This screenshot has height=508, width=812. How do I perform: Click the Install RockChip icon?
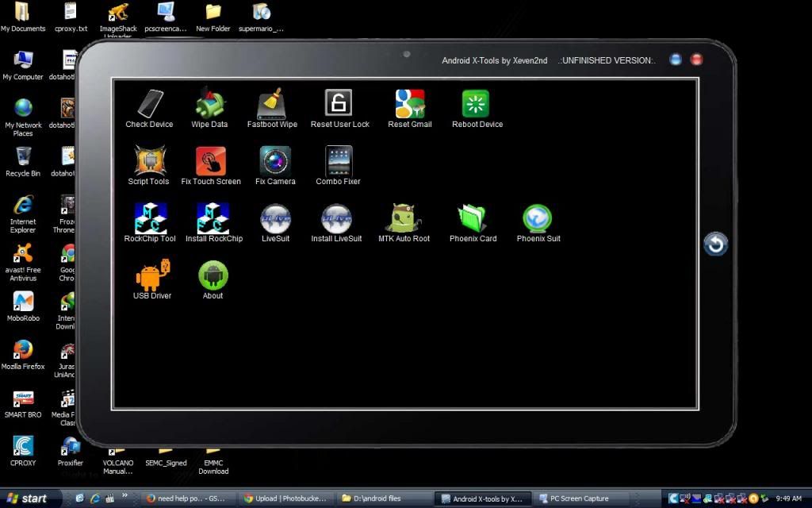point(213,219)
